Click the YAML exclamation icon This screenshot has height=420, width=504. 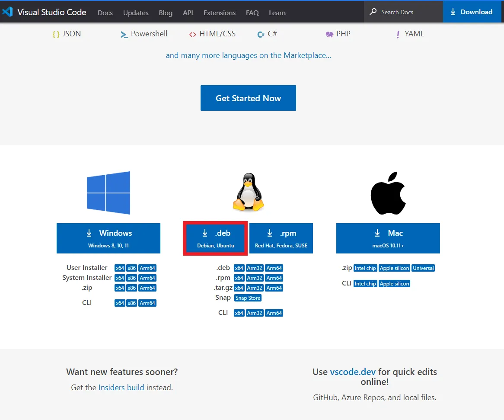[x=398, y=35]
